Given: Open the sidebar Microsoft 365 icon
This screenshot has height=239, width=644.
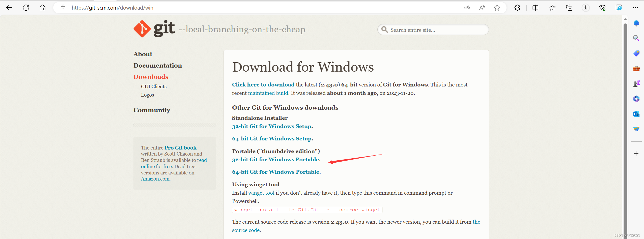Looking at the screenshot, I should pyautogui.click(x=636, y=99).
